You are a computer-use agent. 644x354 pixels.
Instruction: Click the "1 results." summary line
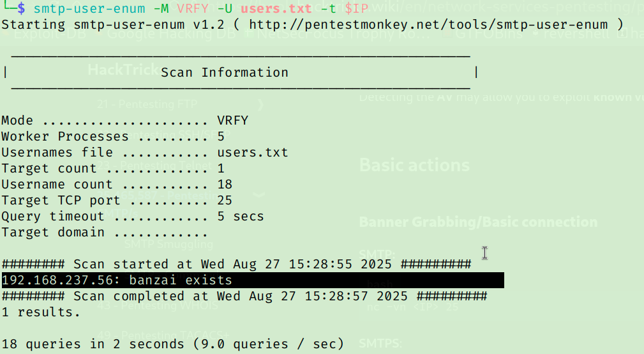coord(41,312)
